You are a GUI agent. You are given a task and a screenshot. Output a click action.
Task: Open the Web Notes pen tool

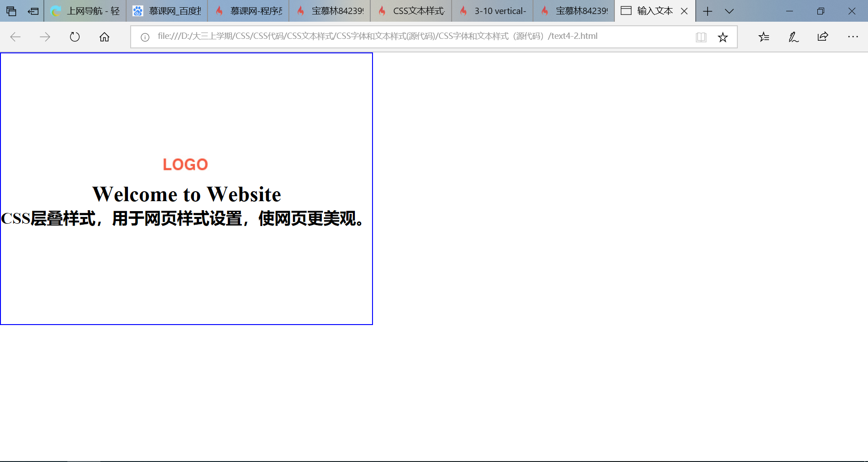coord(793,37)
